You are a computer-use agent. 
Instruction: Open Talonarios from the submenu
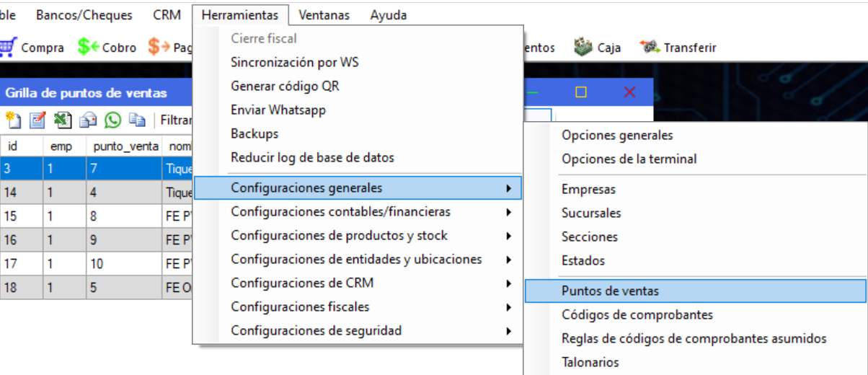(x=590, y=363)
